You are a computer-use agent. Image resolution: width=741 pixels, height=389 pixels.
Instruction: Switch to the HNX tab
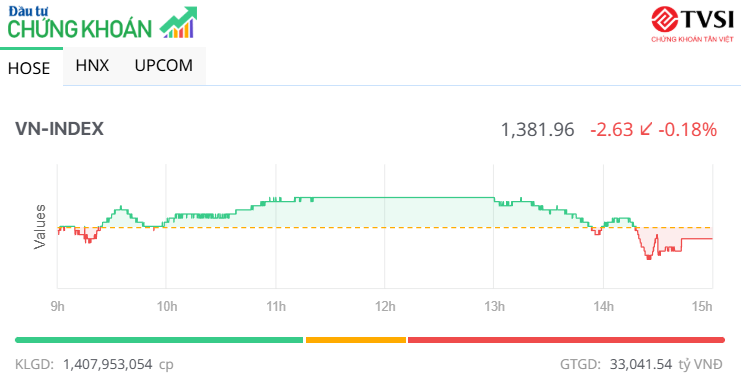[92, 65]
